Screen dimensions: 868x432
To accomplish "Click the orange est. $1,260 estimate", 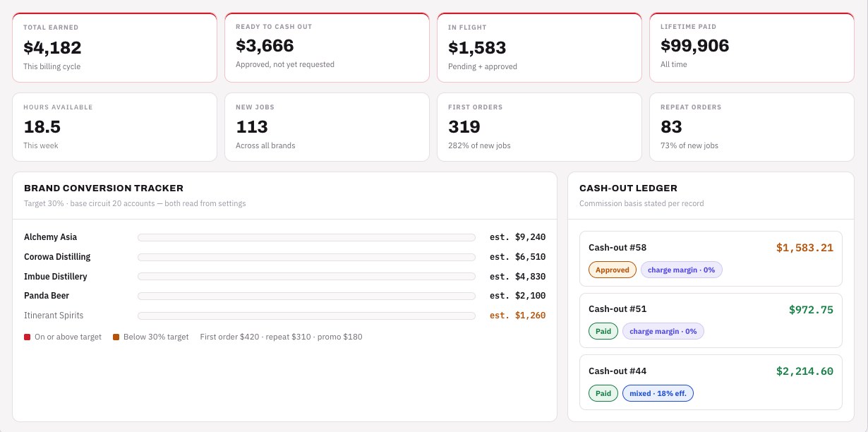I will 517,316.
